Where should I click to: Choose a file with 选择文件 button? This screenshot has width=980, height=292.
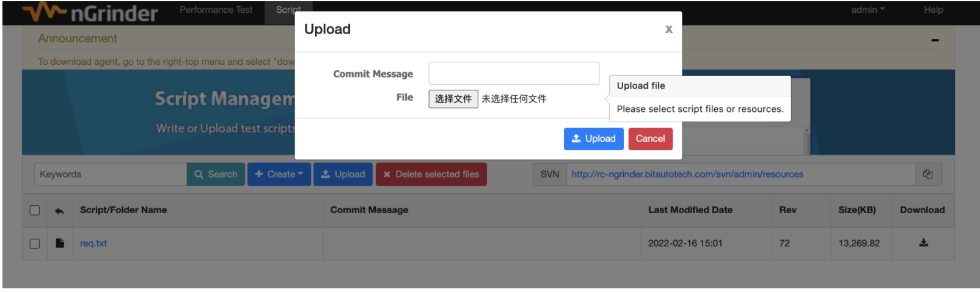(453, 99)
